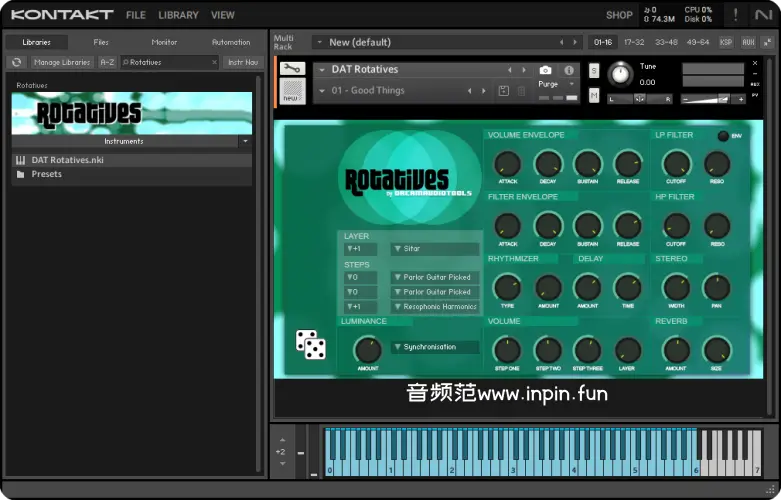
Task: Click the warning exclamation icon in header
Action: [736, 15]
